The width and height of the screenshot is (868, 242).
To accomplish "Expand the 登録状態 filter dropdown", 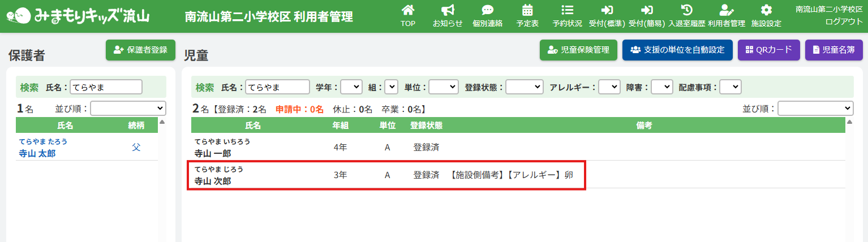I will (x=524, y=87).
